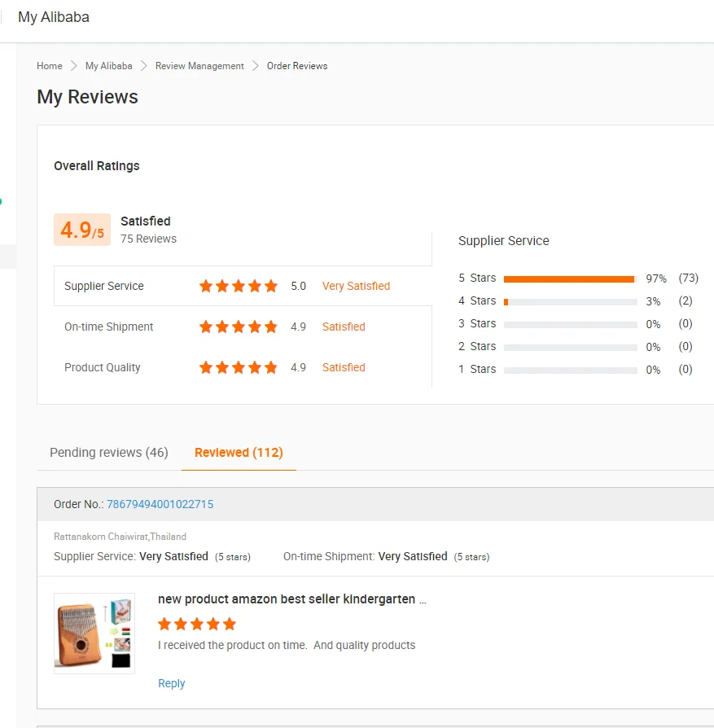Switch to the Pending reviews tab
This screenshot has height=728, width=714.
pos(109,452)
